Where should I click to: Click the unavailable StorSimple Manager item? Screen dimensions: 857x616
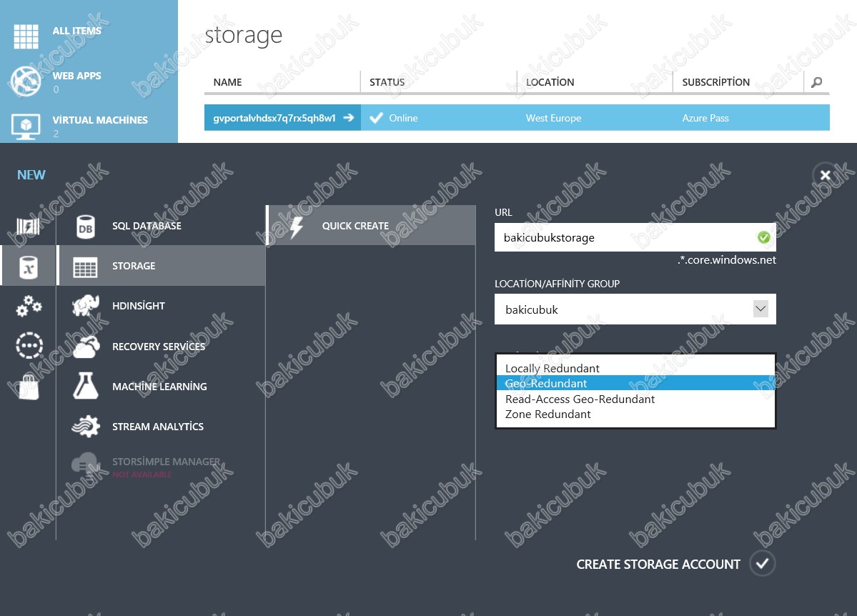(x=162, y=467)
